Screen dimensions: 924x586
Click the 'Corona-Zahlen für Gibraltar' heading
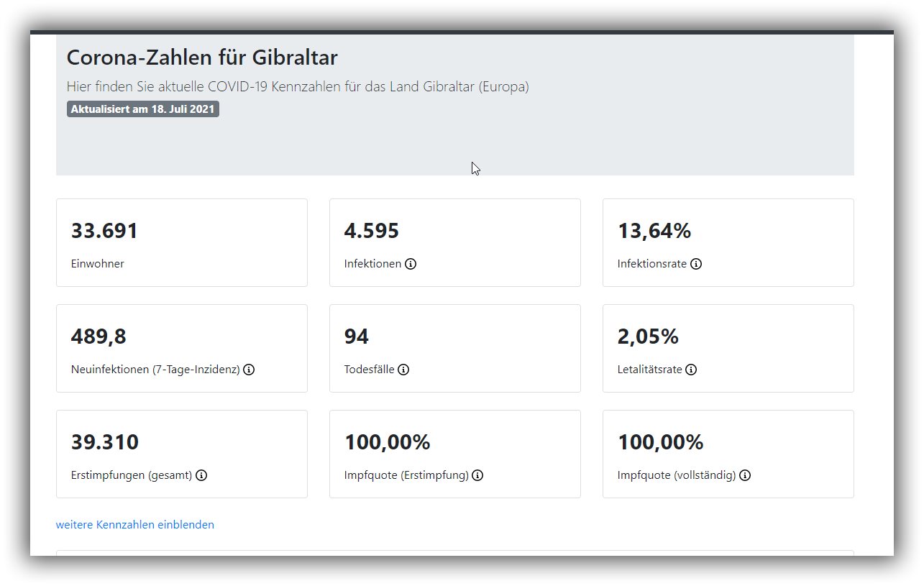[x=202, y=58]
